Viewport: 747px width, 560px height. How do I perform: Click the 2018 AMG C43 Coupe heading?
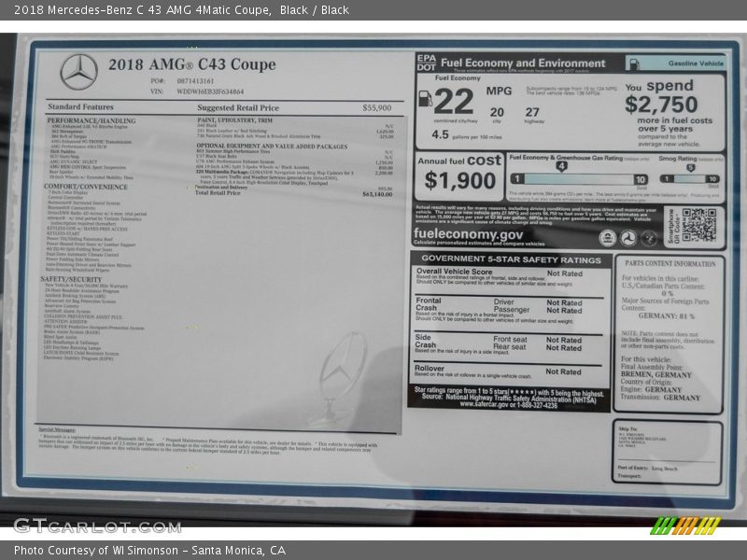[x=192, y=64]
